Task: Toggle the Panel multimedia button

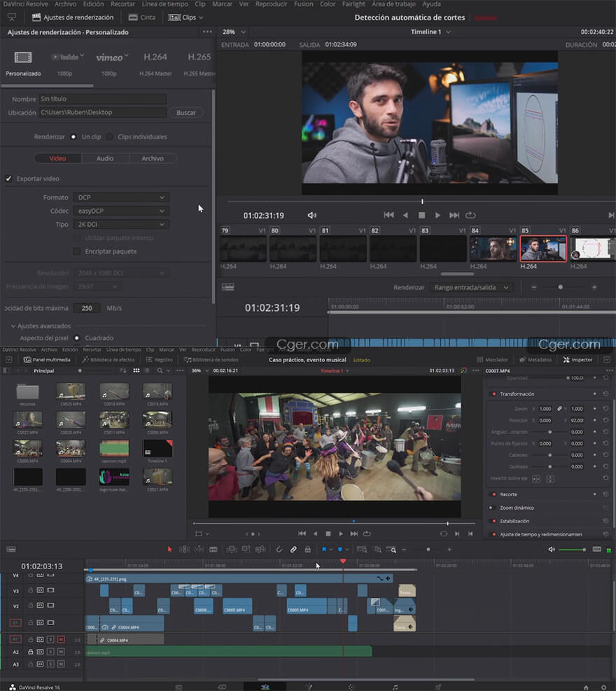Action: click(47, 360)
